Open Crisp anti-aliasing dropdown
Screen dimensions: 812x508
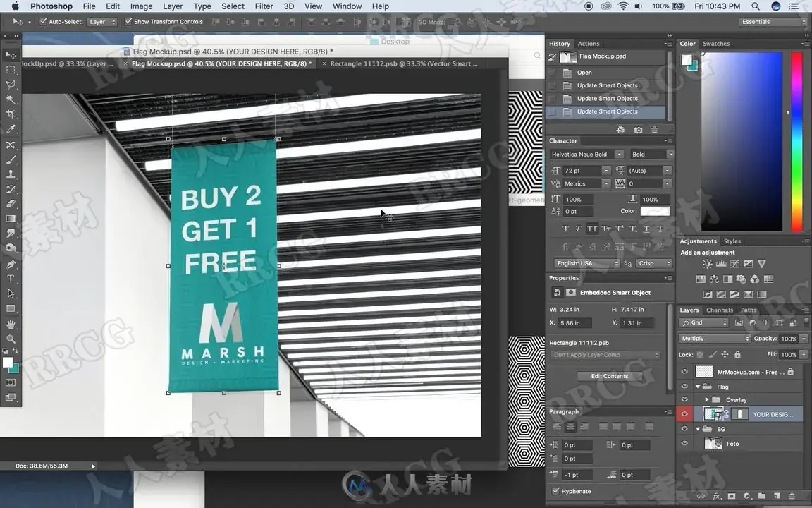coord(653,263)
